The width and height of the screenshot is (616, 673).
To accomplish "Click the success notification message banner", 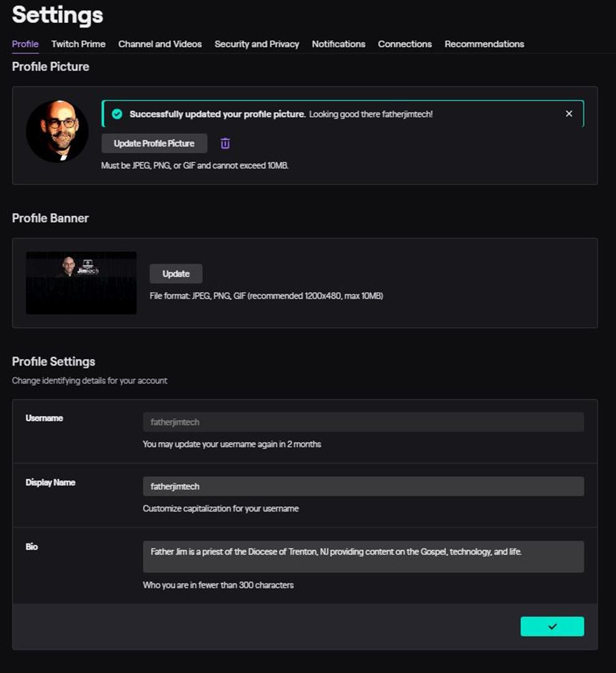I will click(343, 114).
